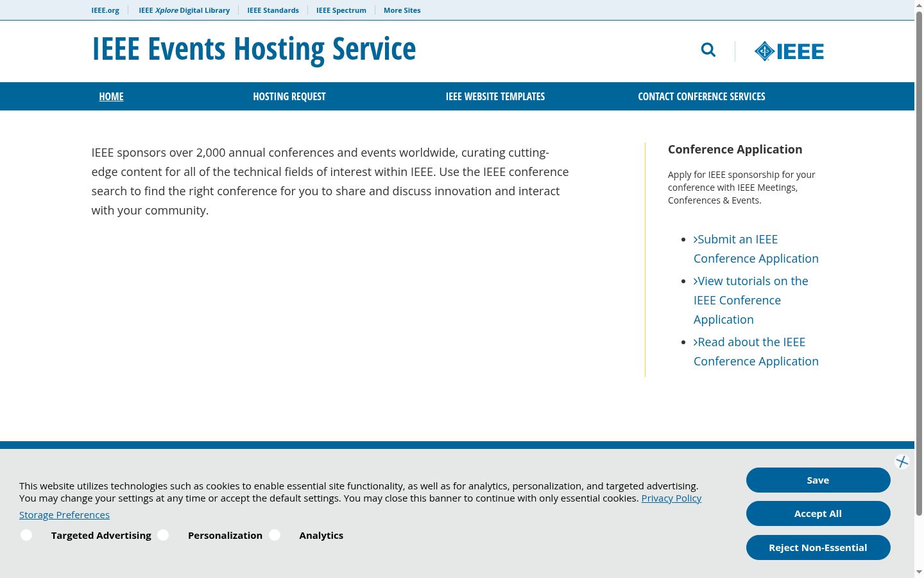Expand the More Sites menu

402,10
